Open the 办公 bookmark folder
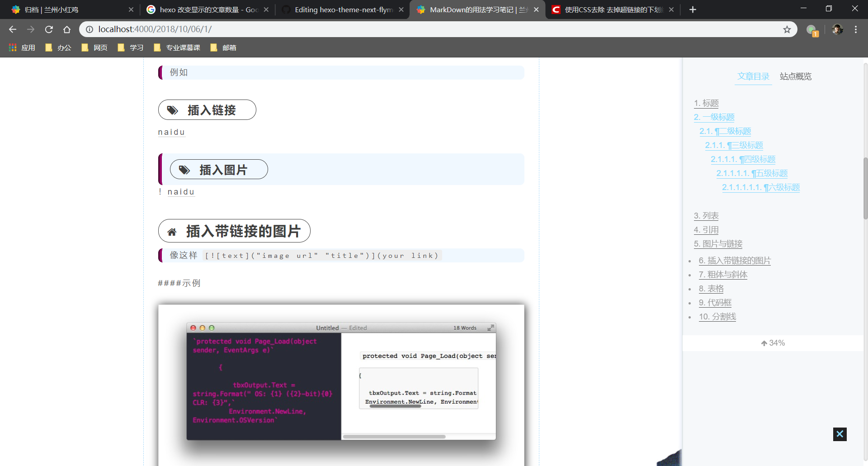 [59, 48]
